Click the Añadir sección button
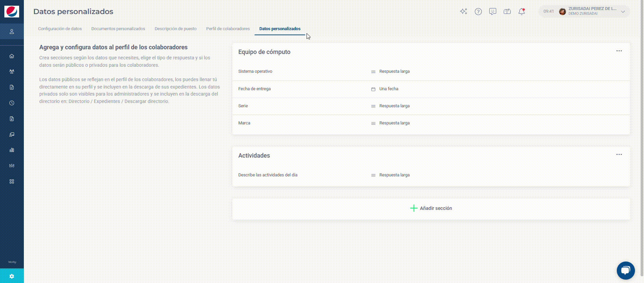Viewport: 644px width, 283px height. [x=431, y=209]
